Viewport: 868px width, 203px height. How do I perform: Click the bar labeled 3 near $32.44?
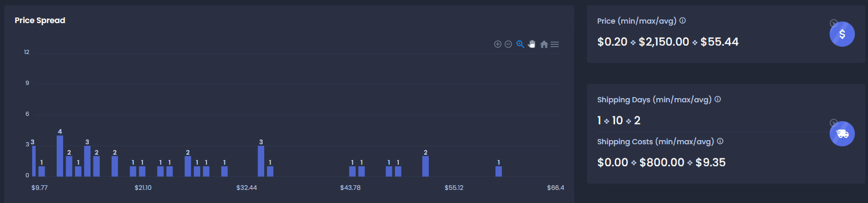(261, 161)
